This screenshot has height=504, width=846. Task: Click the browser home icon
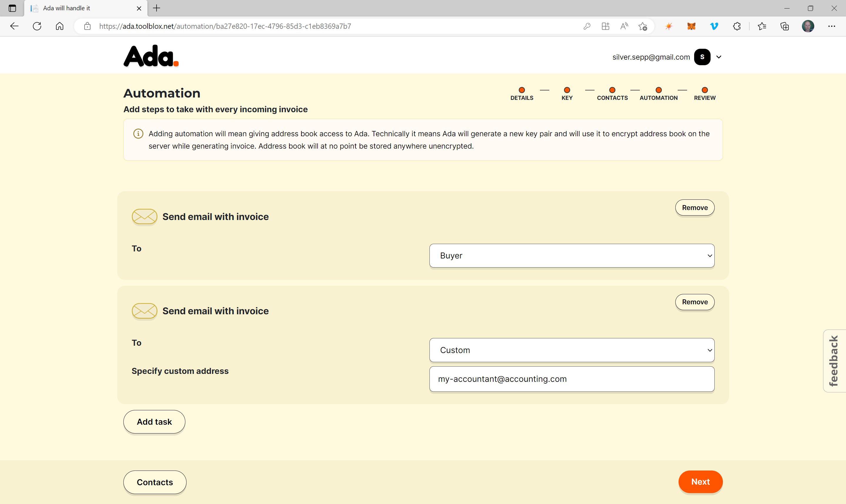pos(59,26)
